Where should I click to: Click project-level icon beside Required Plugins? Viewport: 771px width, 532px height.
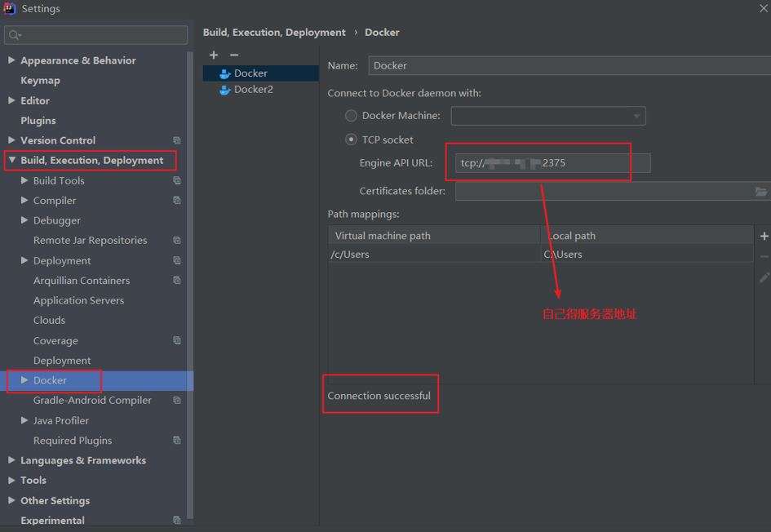click(177, 440)
